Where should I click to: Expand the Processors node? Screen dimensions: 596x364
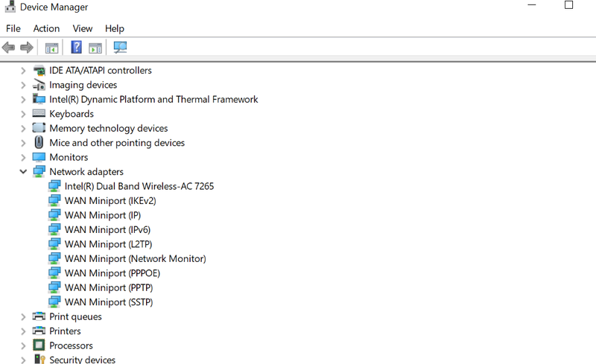pos(23,345)
